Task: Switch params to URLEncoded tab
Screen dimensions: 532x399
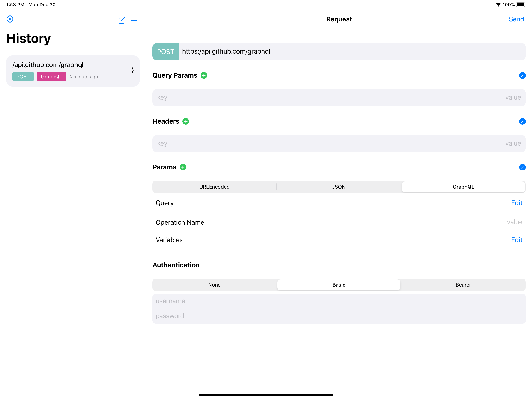Action: click(214, 187)
